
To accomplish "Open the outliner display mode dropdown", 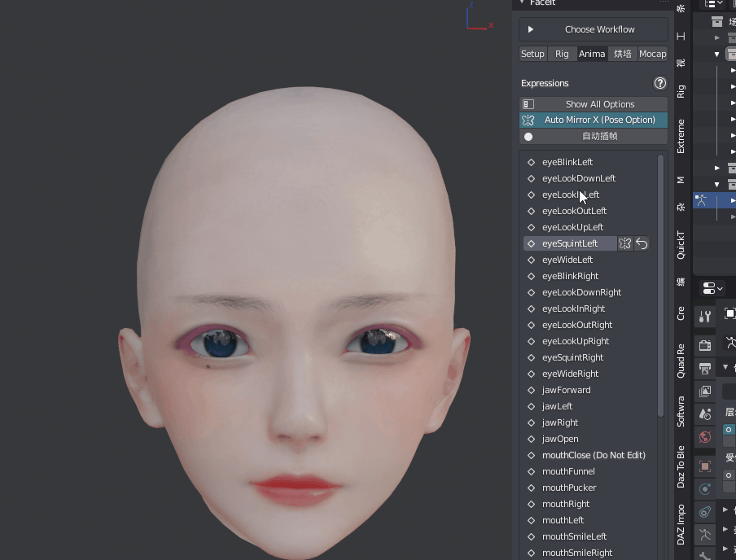I will tap(713, 4).
